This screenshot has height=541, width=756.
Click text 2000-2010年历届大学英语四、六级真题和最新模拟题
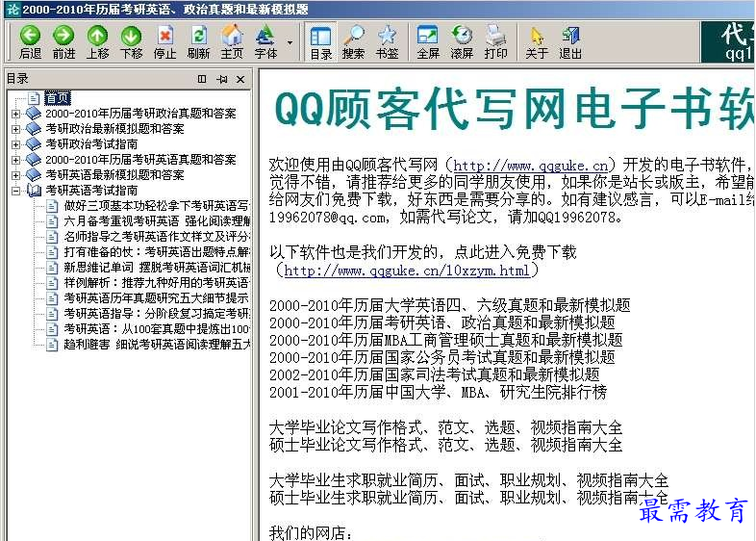tap(450, 305)
